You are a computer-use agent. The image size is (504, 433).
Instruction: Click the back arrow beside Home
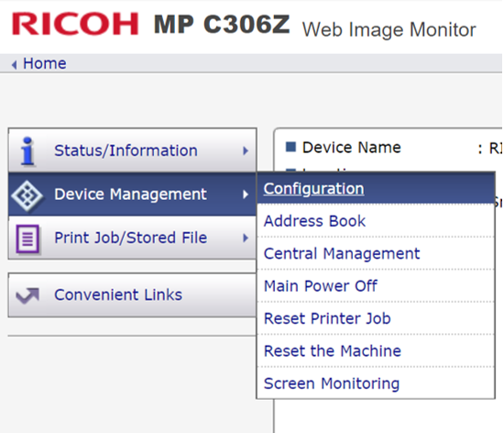(14, 64)
